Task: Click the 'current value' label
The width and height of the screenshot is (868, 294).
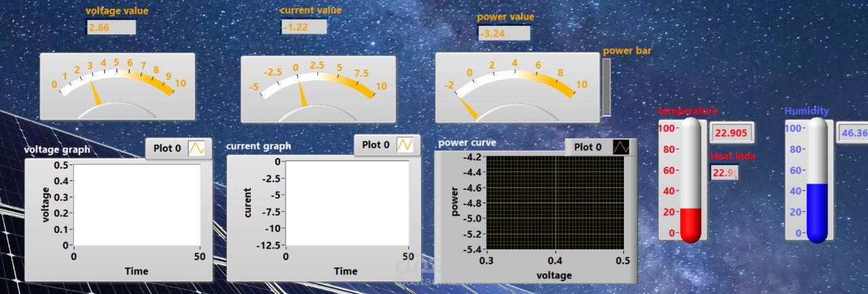Action: tap(311, 10)
